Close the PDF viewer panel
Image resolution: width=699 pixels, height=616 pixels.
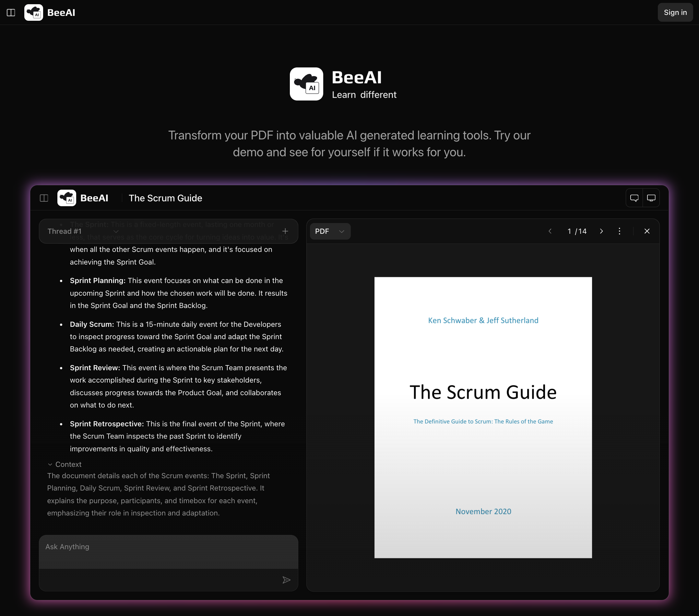coord(647,231)
